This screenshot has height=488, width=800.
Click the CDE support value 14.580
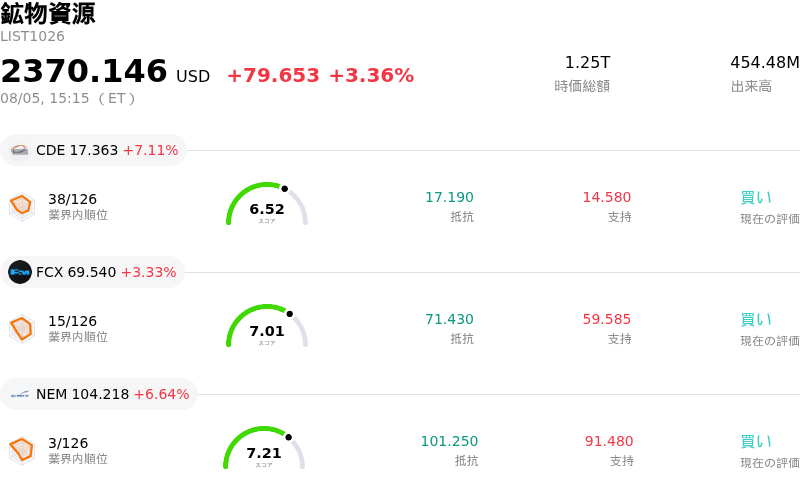point(607,197)
